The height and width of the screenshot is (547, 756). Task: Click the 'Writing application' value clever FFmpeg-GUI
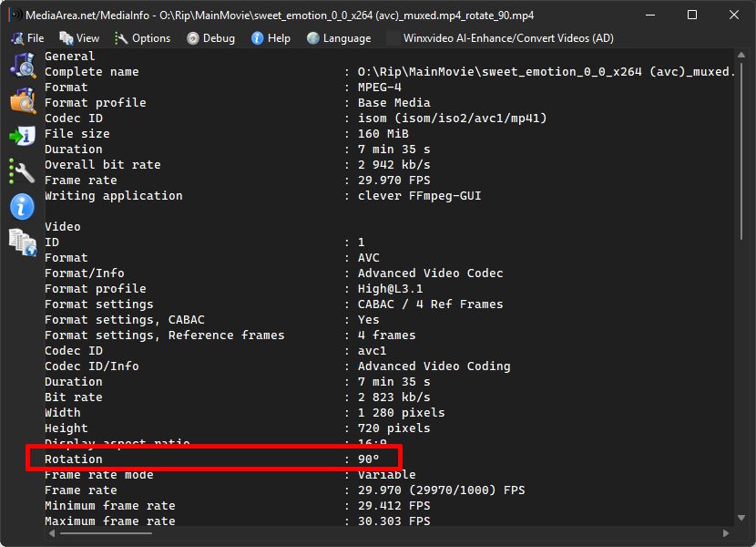click(419, 195)
